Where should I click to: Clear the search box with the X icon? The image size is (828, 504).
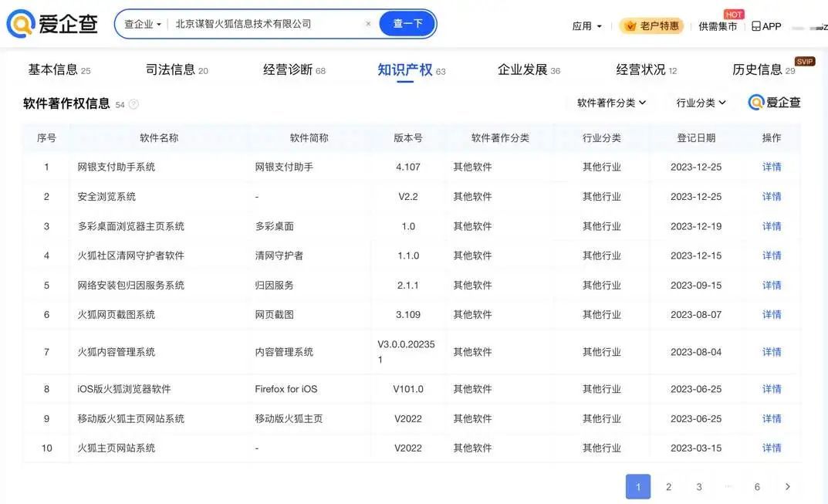tap(368, 24)
